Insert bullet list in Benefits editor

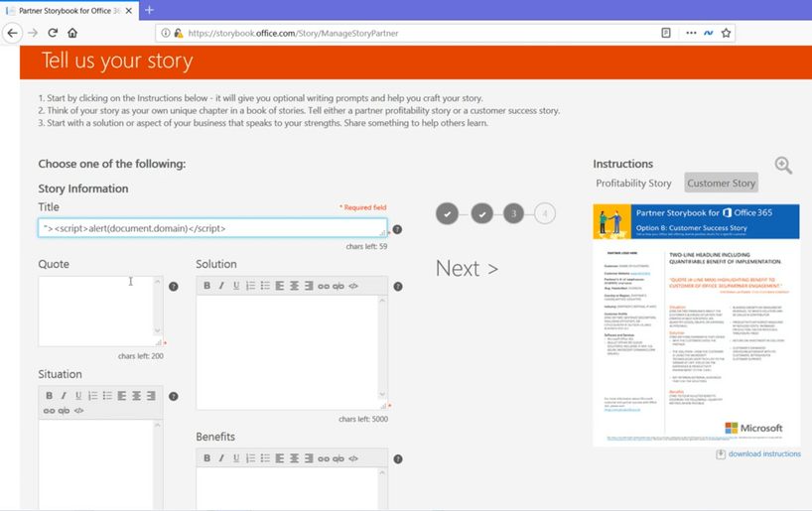(x=265, y=458)
